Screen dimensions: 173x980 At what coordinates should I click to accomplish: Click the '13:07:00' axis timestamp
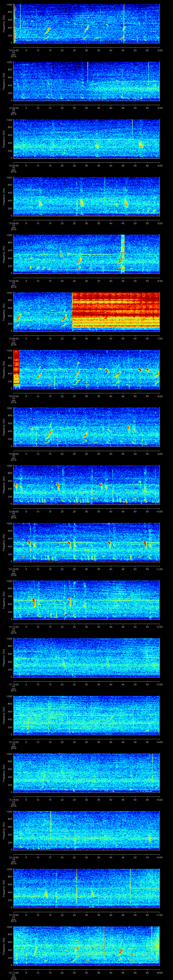[13, 396]
